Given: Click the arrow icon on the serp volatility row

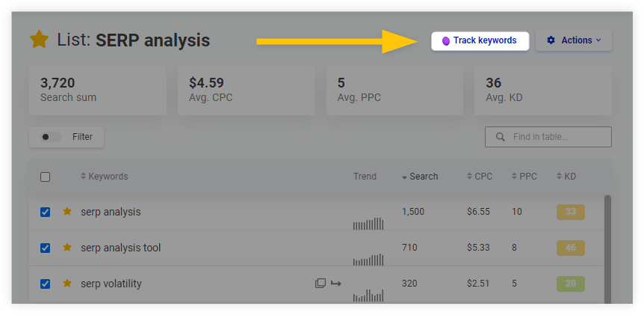Looking at the screenshot, I should pyautogui.click(x=336, y=284).
